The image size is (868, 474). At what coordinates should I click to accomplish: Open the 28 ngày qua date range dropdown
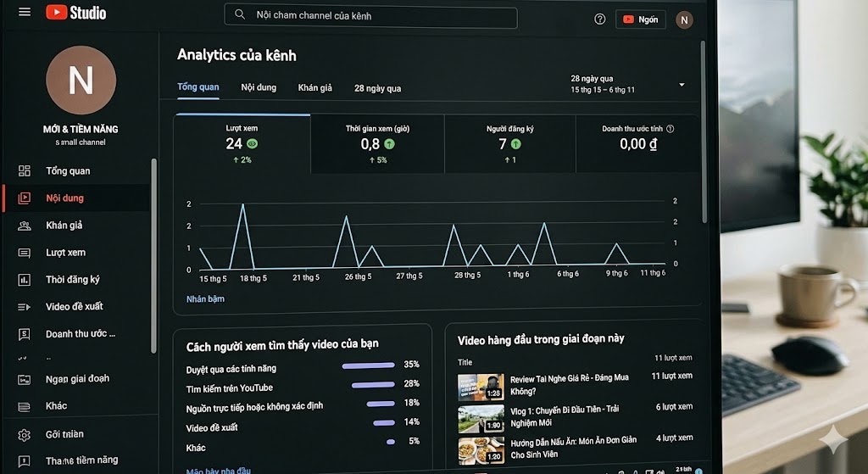tap(628, 84)
